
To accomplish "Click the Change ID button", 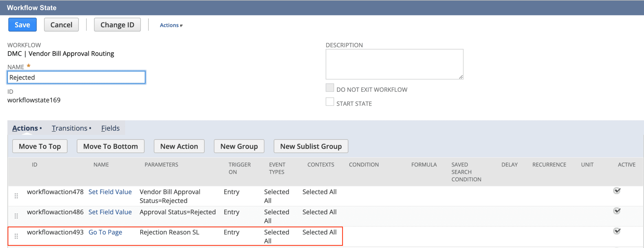I will pyautogui.click(x=117, y=25).
